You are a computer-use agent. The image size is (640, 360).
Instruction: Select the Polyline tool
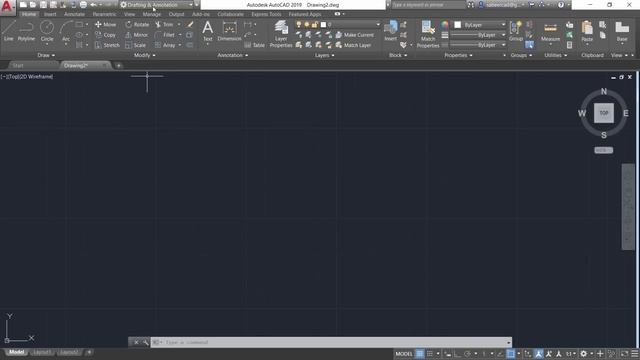(26, 31)
